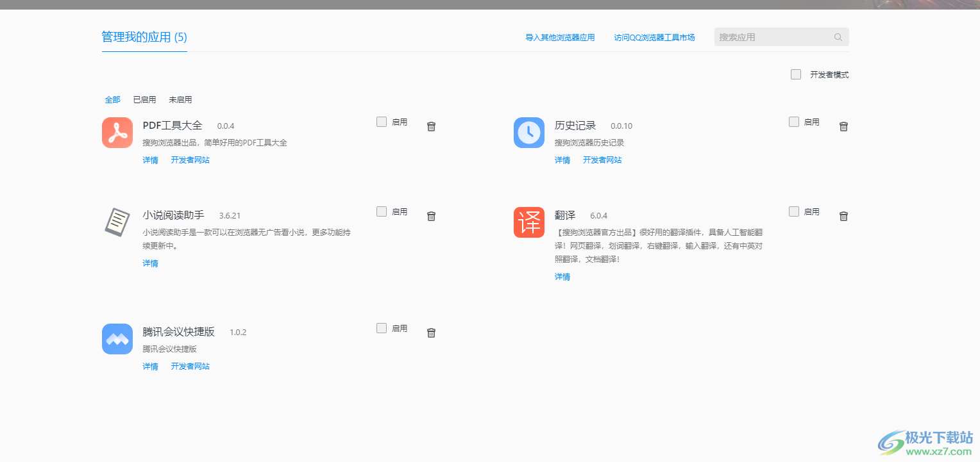Click version number 1.0.2

coord(238,333)
